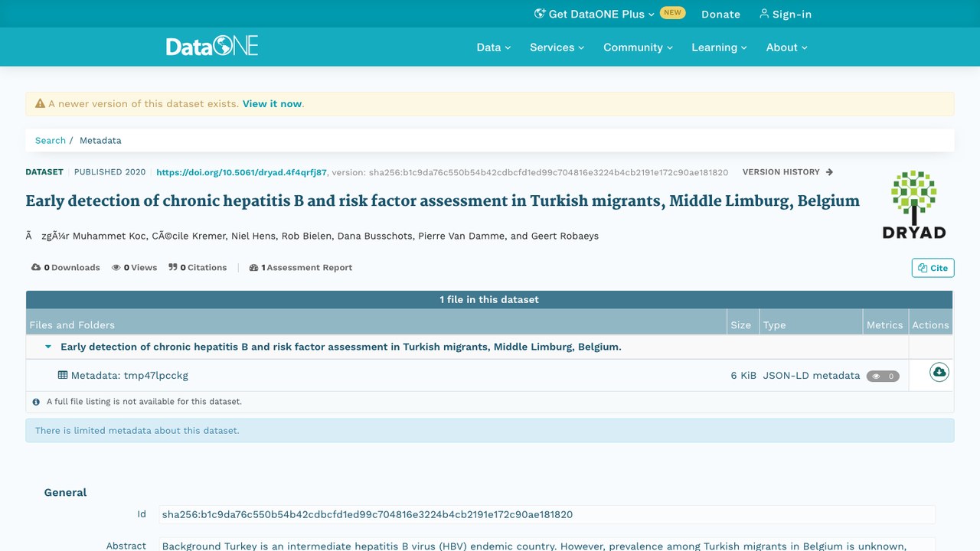Click the NEW badge next to DataONE Plus

[672, 13]
